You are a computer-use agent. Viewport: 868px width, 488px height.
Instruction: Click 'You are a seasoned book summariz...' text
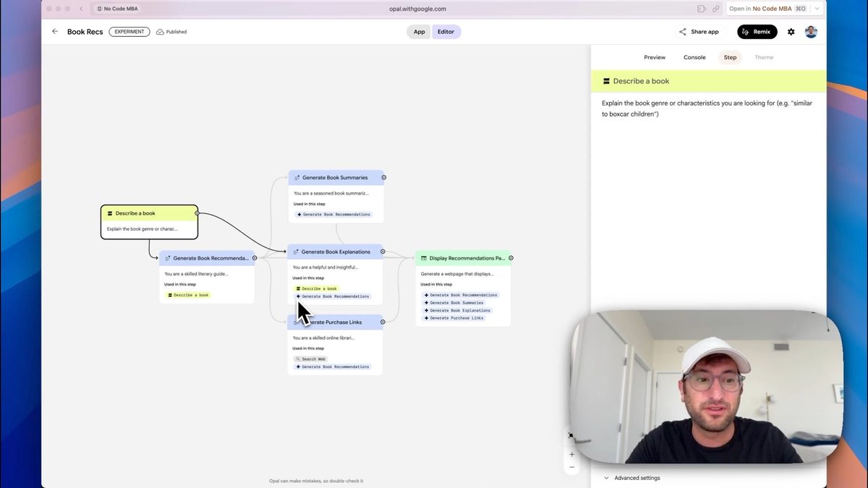coord(331,193)
